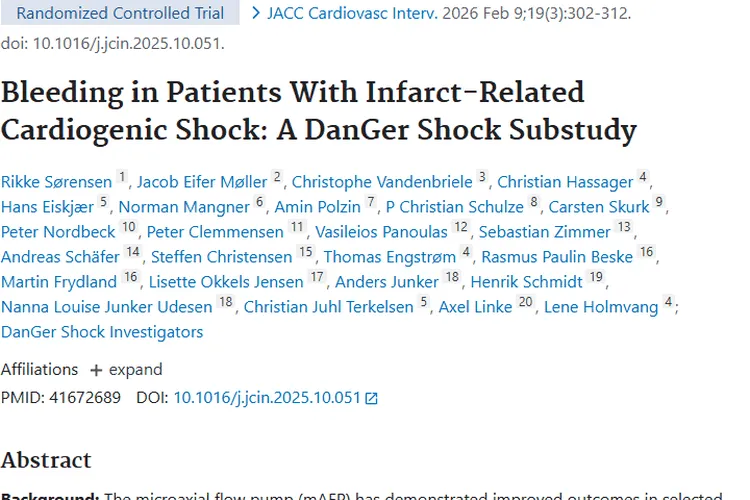Screen dimensions: 750x500
Task: Click author Christian Hassager
Action: 565,182
